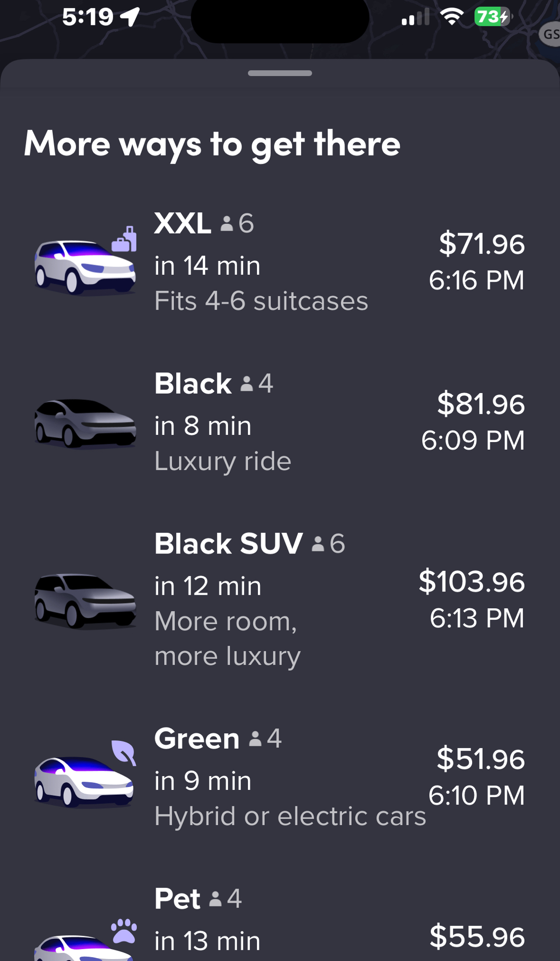Select the Black SUV ride title
Screen dimensions: 560x961
tap(229, 543)
